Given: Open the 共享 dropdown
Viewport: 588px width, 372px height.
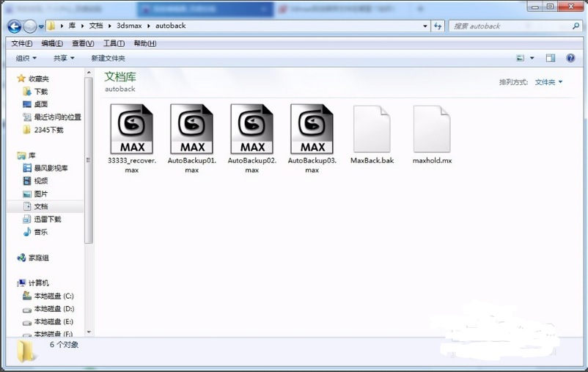Looking at the screenshot, I should point(64,58).
